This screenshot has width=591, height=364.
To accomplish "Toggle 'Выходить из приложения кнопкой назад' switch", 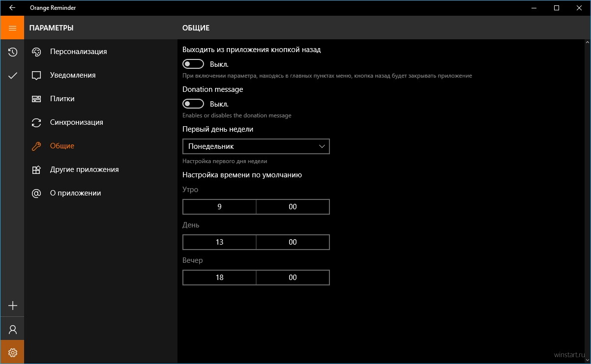I will point(193,64).
